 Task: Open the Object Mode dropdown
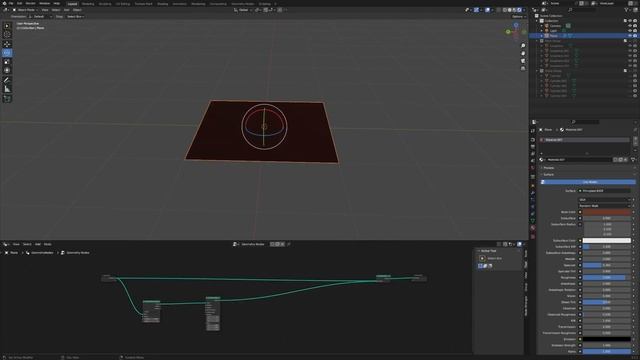(24, 10)
